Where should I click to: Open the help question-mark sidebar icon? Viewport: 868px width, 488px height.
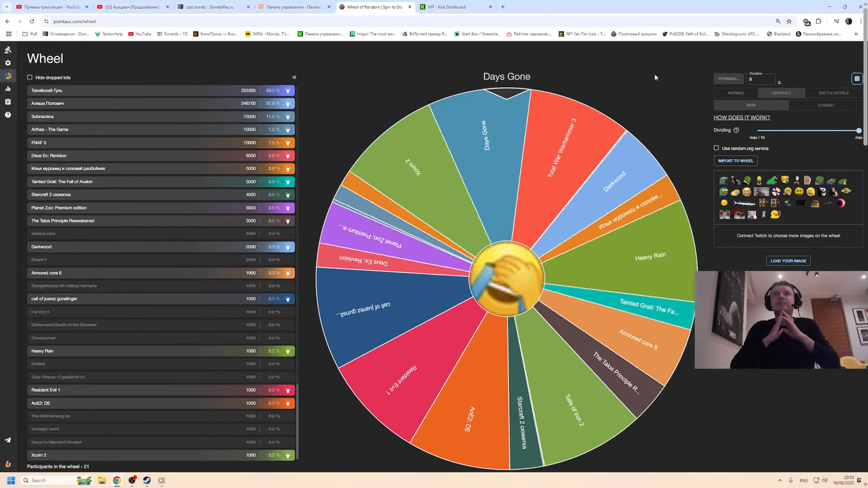click(x=8, y=115)
